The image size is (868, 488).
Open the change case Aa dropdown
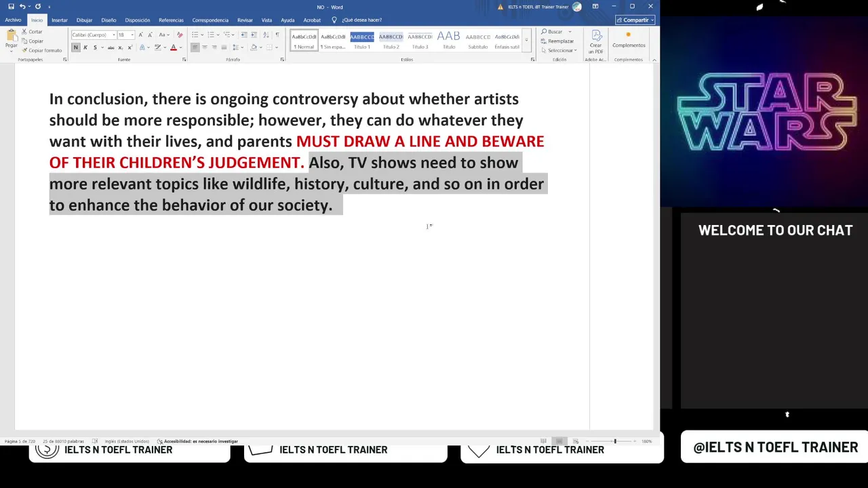[164, 35]
